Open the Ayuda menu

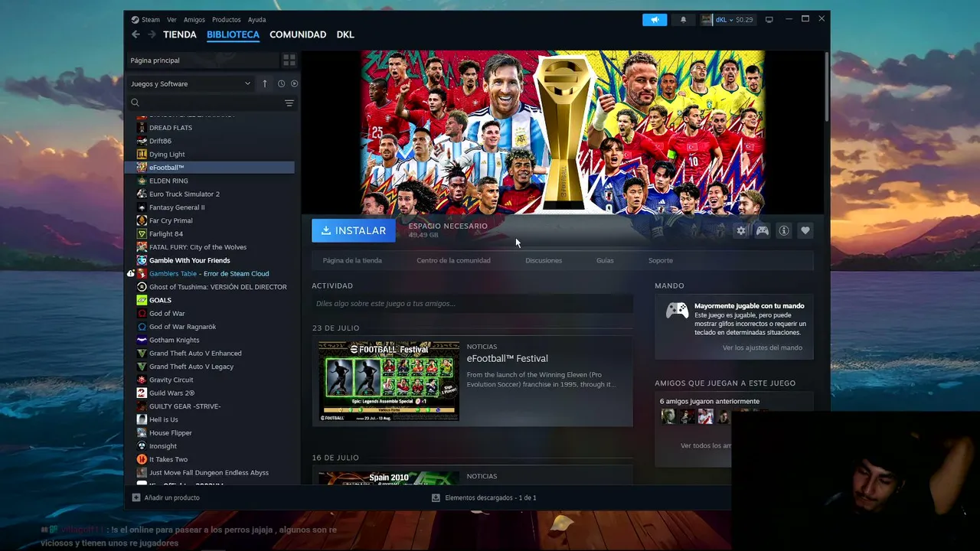[257, 20]
